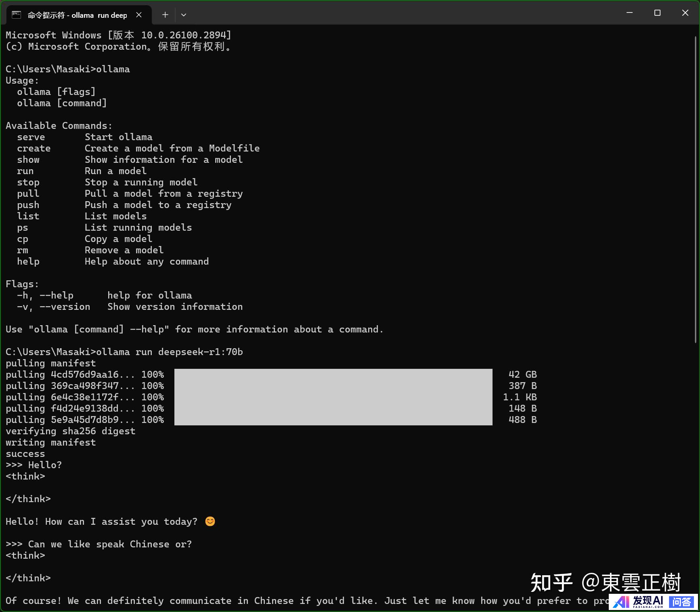Click the 'Copy a model' description
The width and height of the screenshot is (700, 612).
click(x=118, y=239)
